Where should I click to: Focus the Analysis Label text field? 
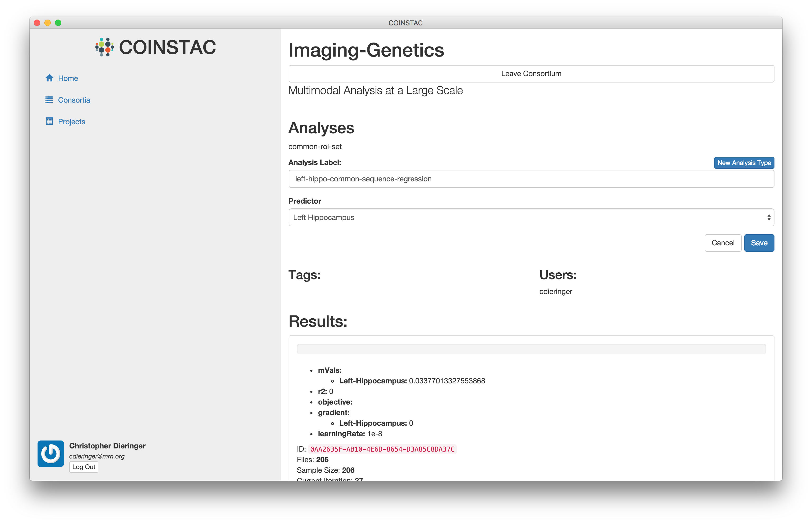531,179
